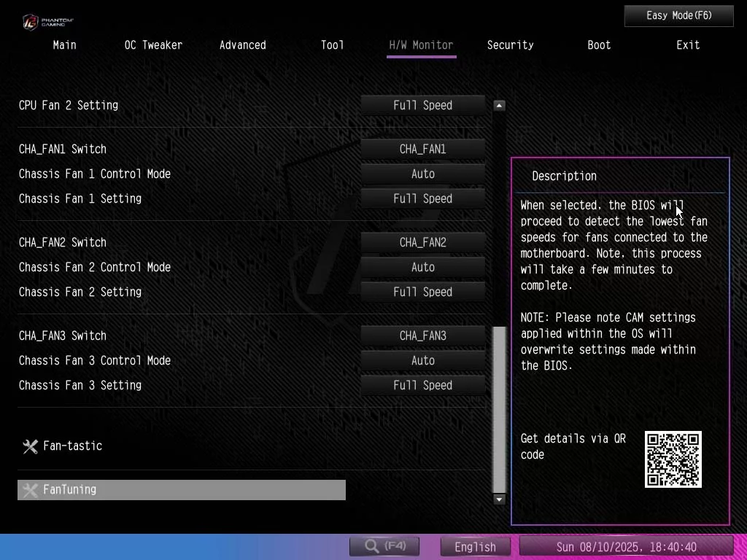Select CHA_FAN2 Switch label
The height and width of the screenshot is (560, 747).
63,242
